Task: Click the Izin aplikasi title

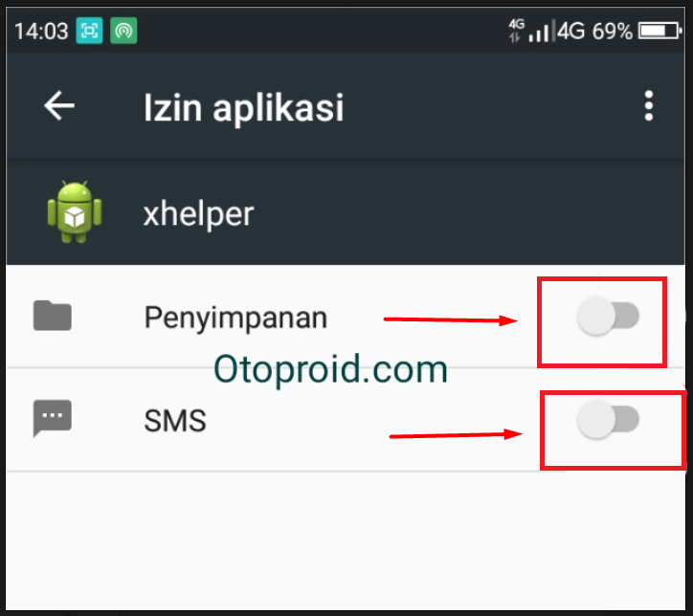Action: tap(243, 107)
